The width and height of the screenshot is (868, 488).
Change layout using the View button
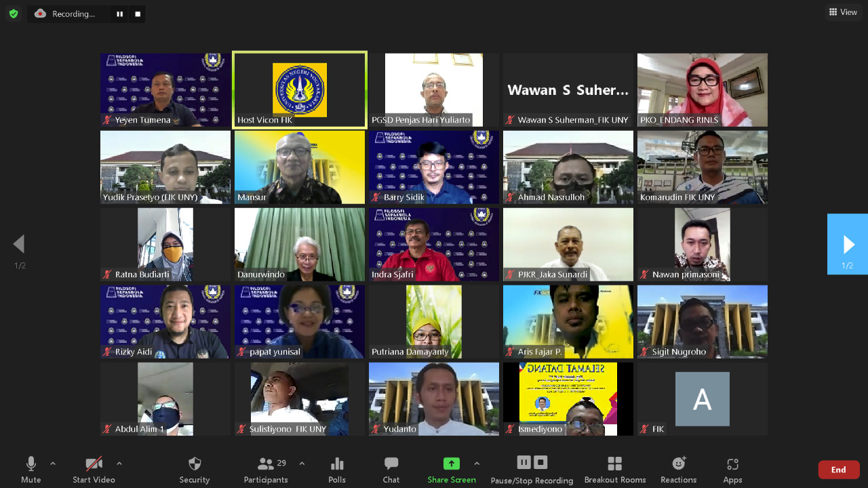point(844,12)
